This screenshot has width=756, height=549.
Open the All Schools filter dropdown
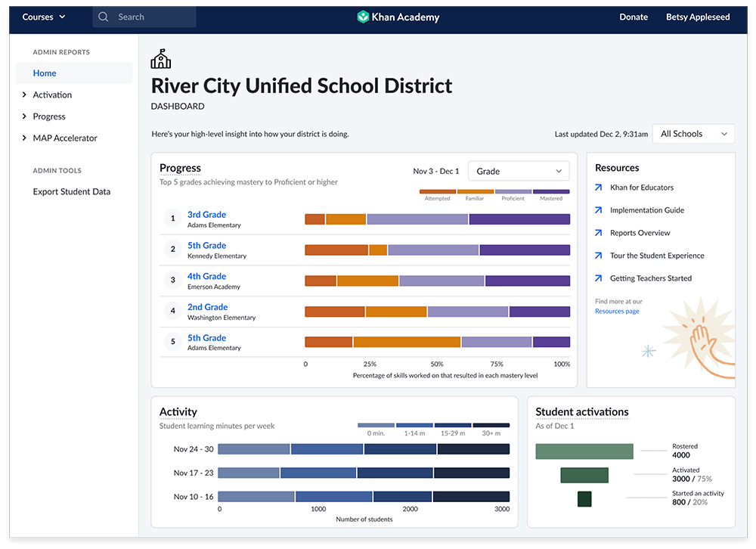tap(692, 134)
